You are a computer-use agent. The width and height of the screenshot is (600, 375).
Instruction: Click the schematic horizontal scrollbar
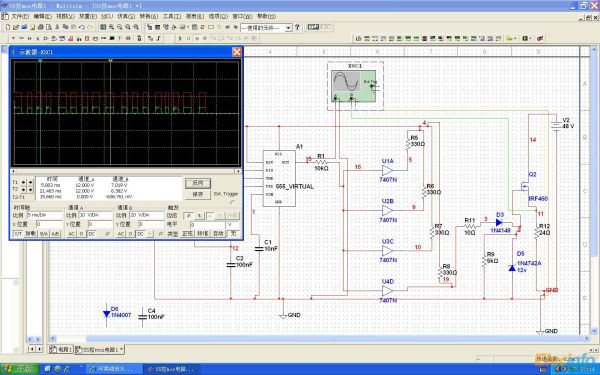coord(320,339)
